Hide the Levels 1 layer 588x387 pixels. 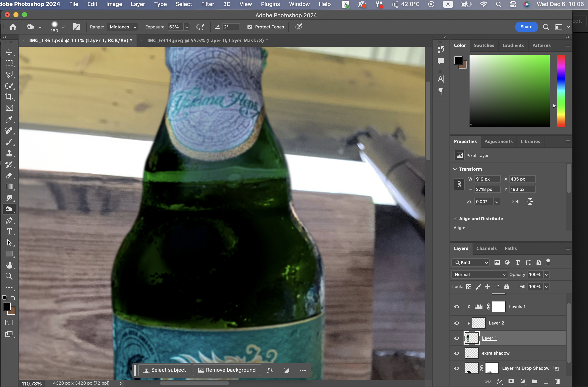point(457,307)
